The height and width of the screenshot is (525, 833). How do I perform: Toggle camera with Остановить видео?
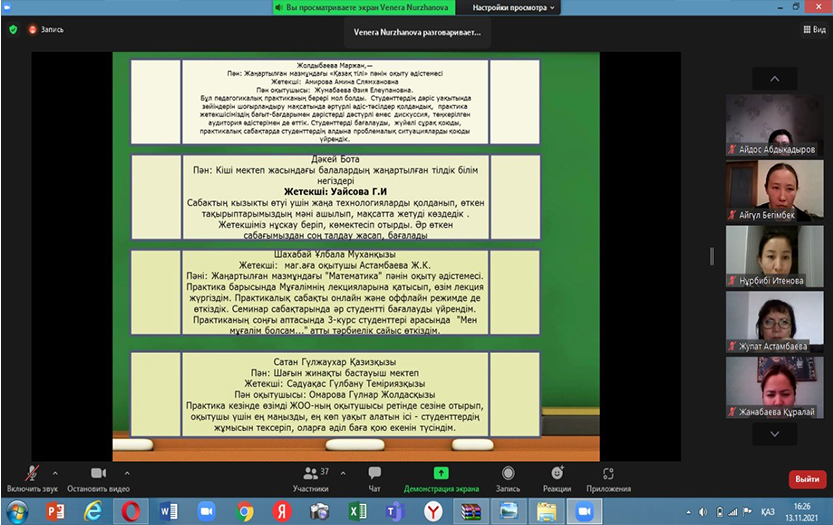click(x=99, y=478)
